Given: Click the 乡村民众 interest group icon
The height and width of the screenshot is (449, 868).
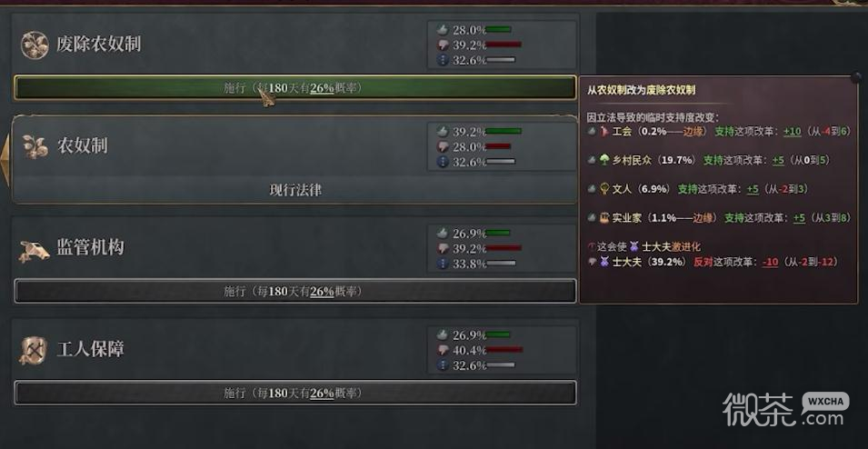Looking at the screenshot, I should pyautogui.click(x=604, y=160).
